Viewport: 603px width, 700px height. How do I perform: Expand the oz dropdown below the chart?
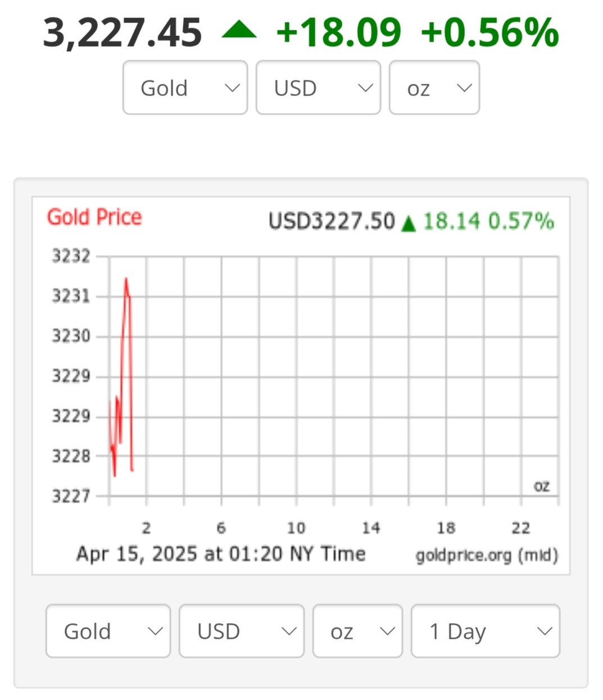pyautogui.click(x=357, y=631)
